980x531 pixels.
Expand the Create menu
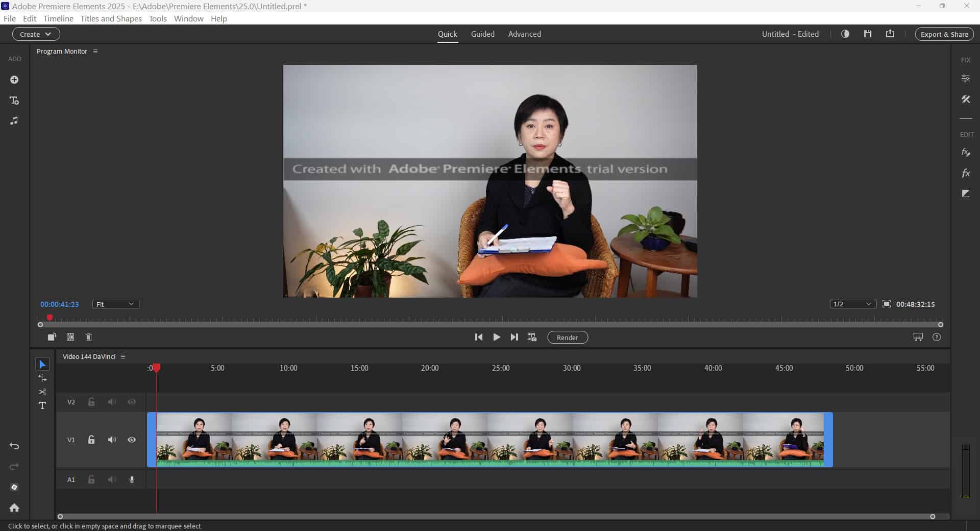(35, 34)
